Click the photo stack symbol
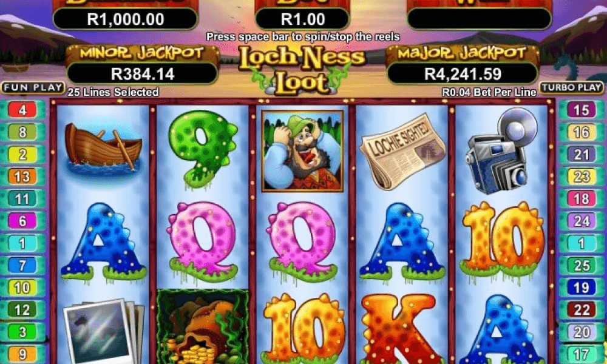The width and height of the screenshot is (607, 364). coord(104,331)
